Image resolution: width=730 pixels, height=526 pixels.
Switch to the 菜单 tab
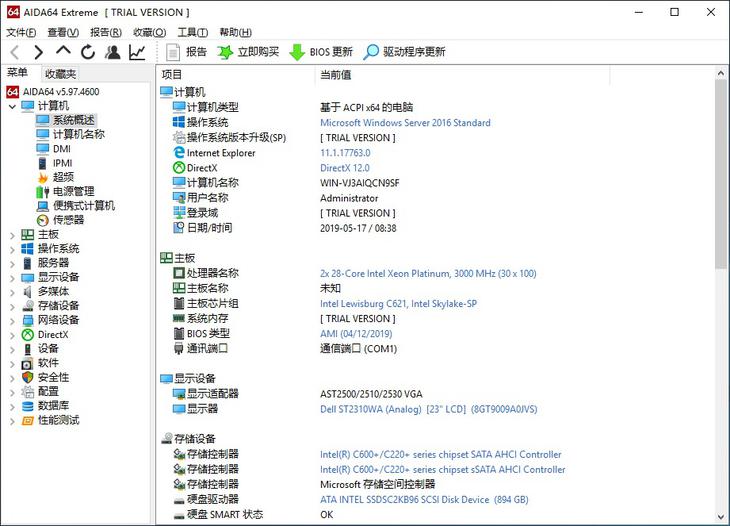[x=18, y=73]
